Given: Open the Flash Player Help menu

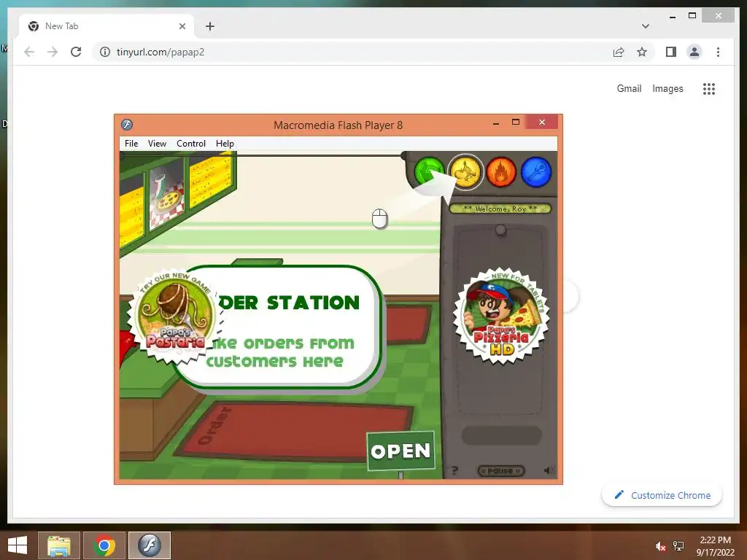Looking at the screenshot, I should click(225, 144).
